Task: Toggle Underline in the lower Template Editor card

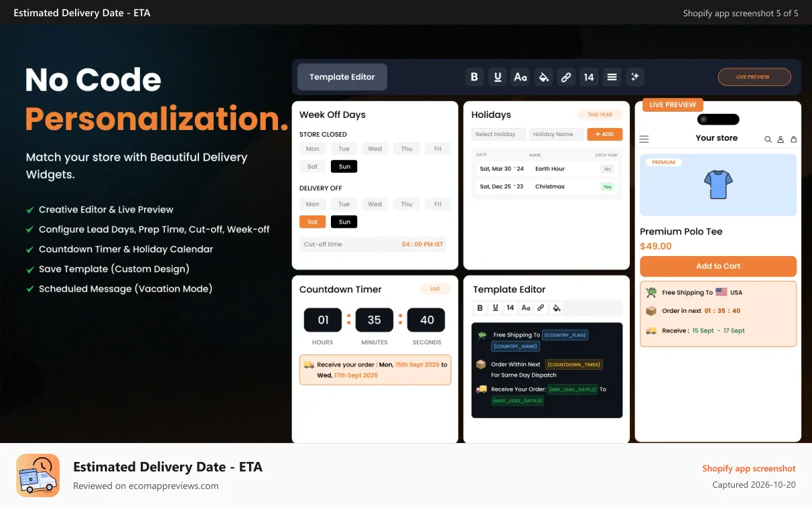Action: [495, 308]
